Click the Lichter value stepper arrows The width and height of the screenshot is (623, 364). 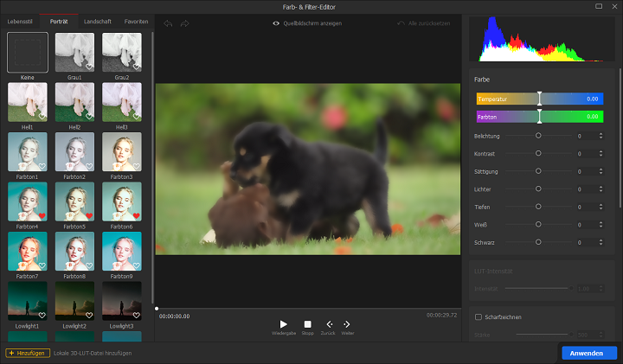pos(601,189)
